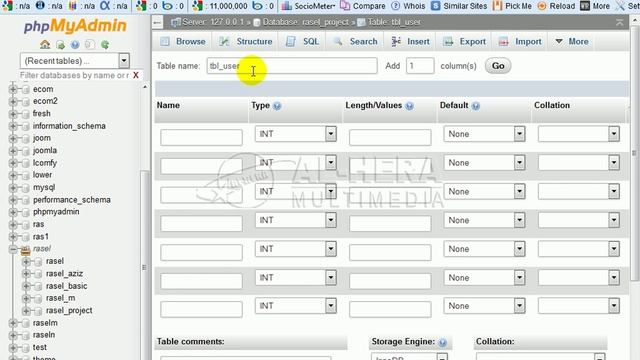Open the lcomfy database link

pyautogui.click(x=44, y=163)
